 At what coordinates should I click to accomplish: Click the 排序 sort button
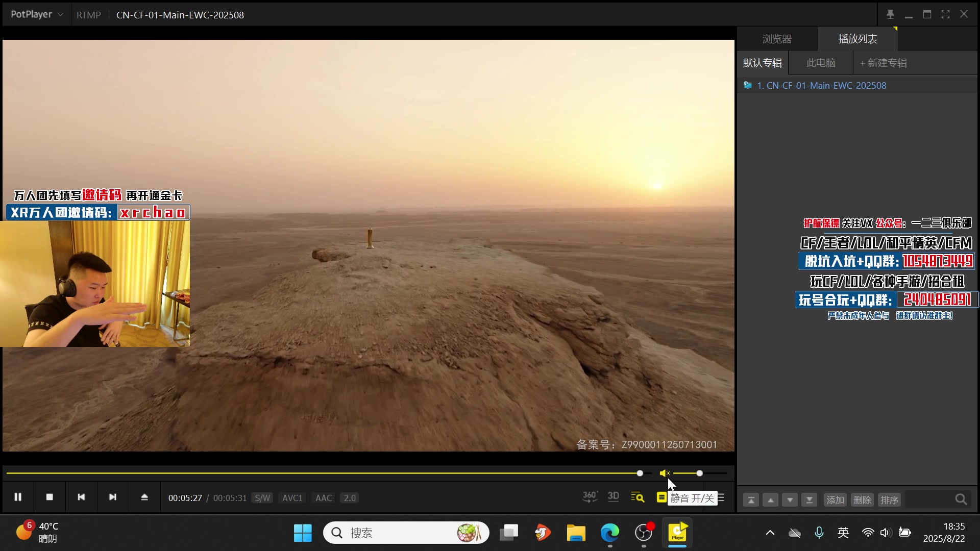tap(890, 500)
